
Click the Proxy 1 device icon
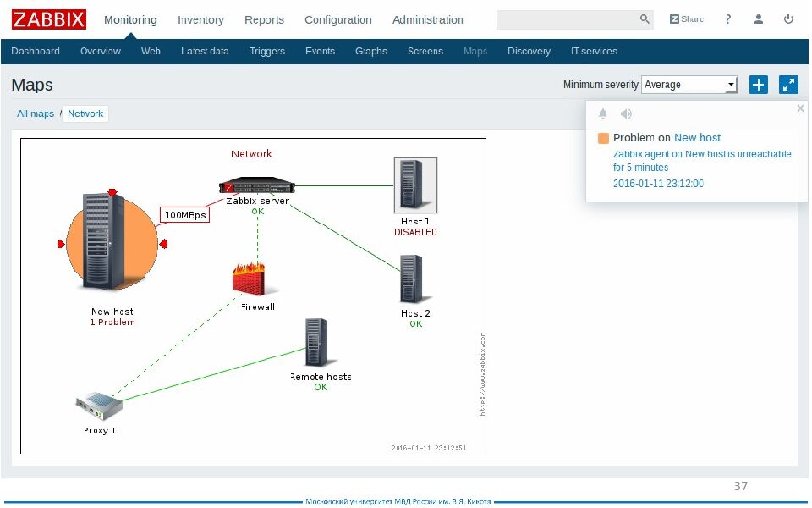tap(100, 406)
